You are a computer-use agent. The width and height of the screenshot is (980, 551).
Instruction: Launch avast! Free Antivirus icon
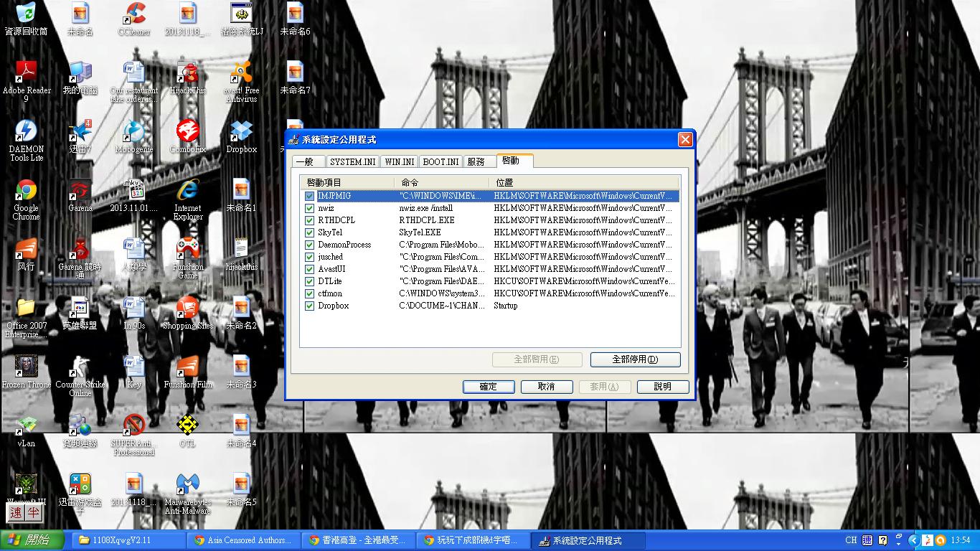(x=242, y=75)
